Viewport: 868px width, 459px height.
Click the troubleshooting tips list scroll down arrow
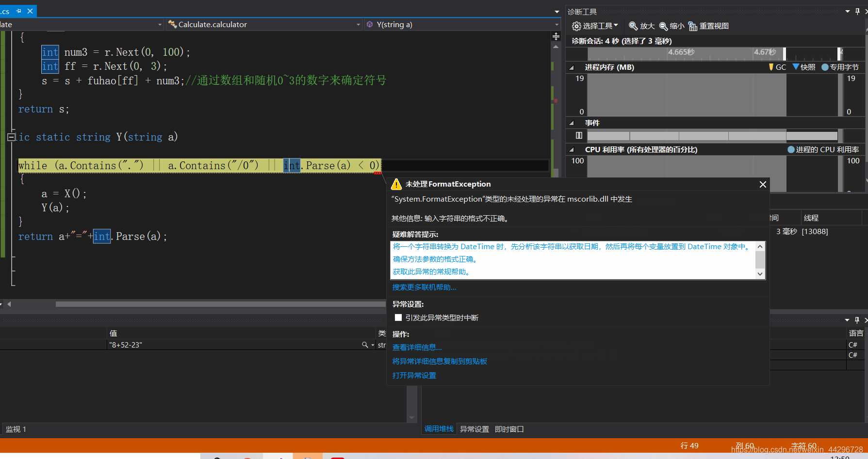[x=760, y=274]
